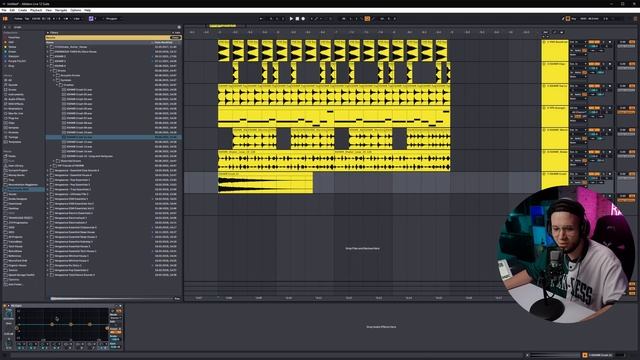This screenshot has width=640, height=360.
Task: Open the Tunings browser category
Action: (13, 137)
